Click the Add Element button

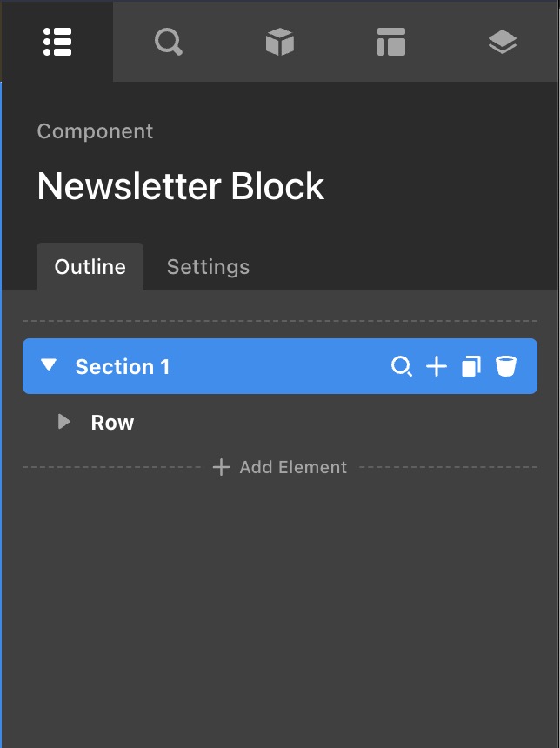click(280, 468)
